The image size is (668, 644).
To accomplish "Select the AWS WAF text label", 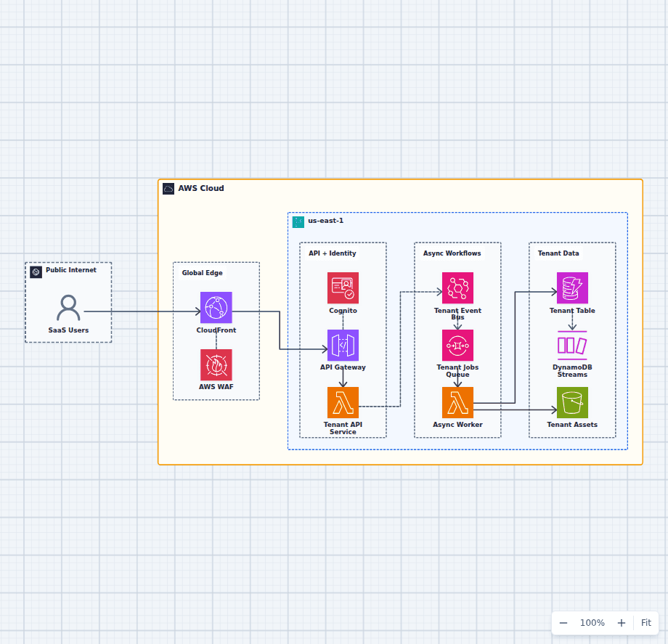I will click(216, 387).
